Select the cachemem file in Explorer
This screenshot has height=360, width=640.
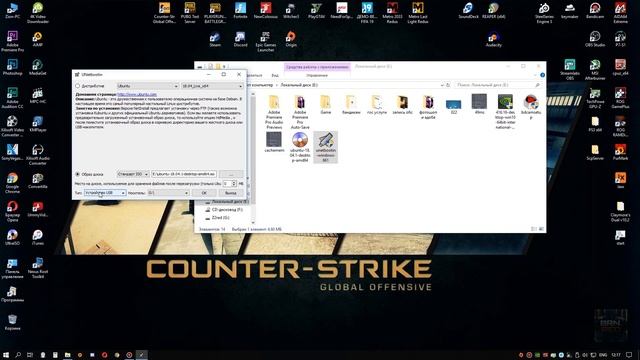[x=274, y=142]
